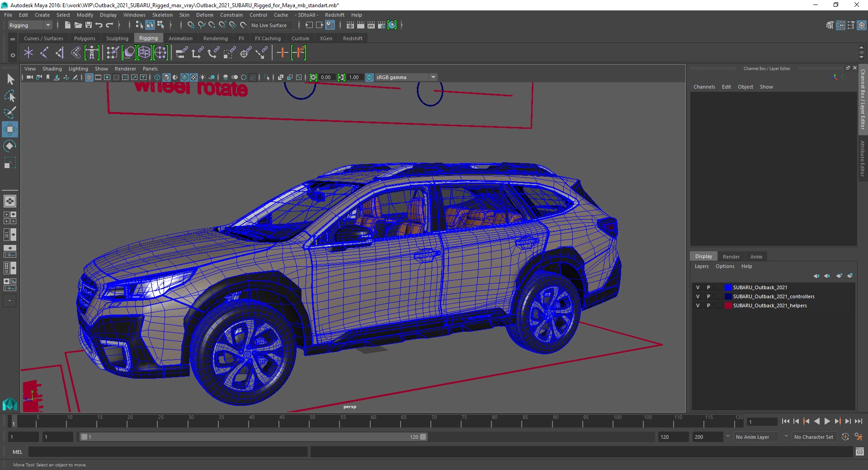The image size is (868, 470).
Task: Click the No Live Surface field
Action: (271, 25)
